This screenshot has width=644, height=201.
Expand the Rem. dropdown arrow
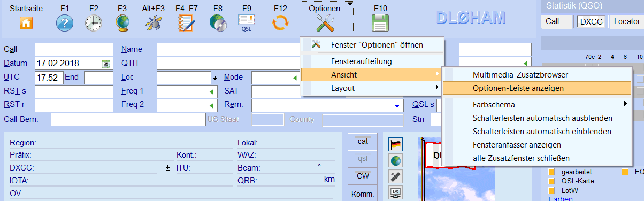[397, 106]
